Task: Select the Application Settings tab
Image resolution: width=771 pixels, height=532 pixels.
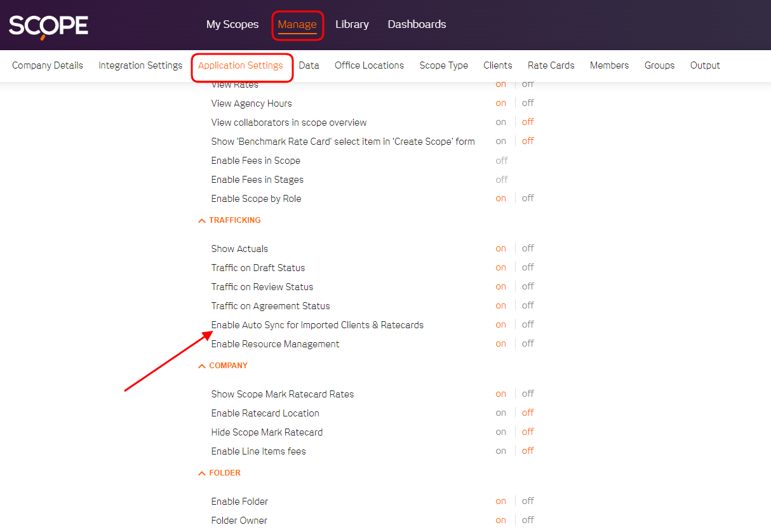Action: [x=241, y=65]
